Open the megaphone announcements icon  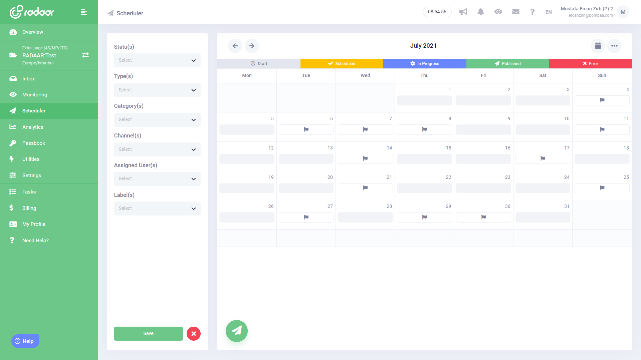point(463,12)
